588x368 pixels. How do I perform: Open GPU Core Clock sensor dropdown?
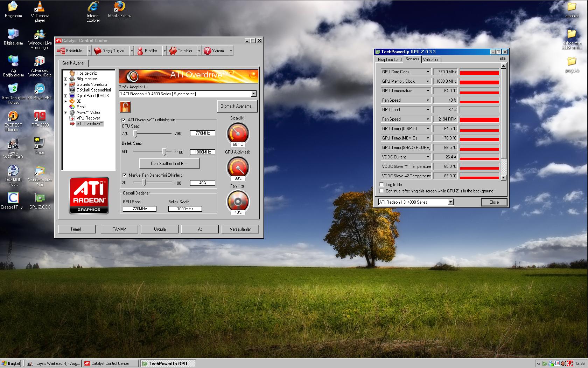[427, 72]
